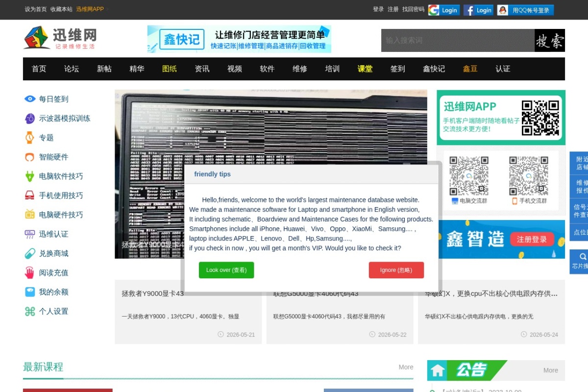The width and height of the screenshot is (588, 392).
Task: Click the red hand icon beside 阅读充值
Action: coord(30,272)
